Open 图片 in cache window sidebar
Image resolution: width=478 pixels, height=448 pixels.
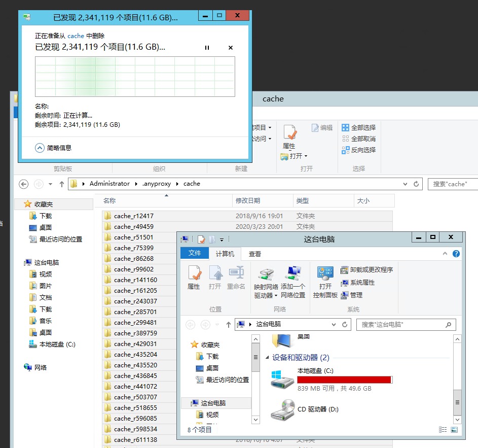click(x=41, y=286)
